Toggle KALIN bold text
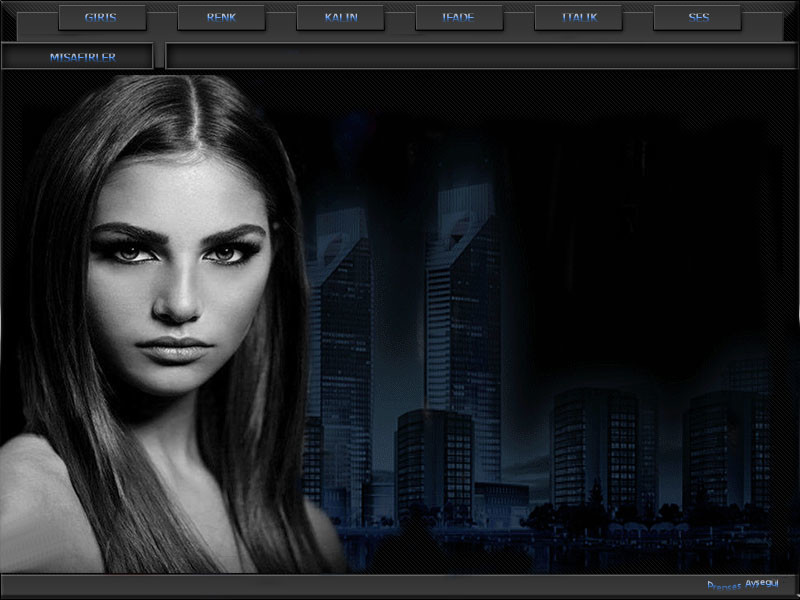The image size is (800, 600). point(340,18)
